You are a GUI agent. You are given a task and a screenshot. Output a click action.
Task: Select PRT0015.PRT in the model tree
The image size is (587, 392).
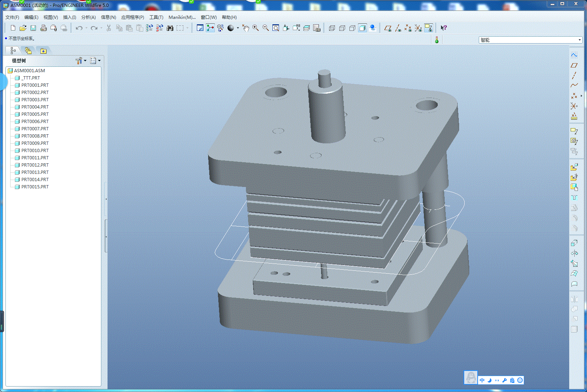pos(35,187)
